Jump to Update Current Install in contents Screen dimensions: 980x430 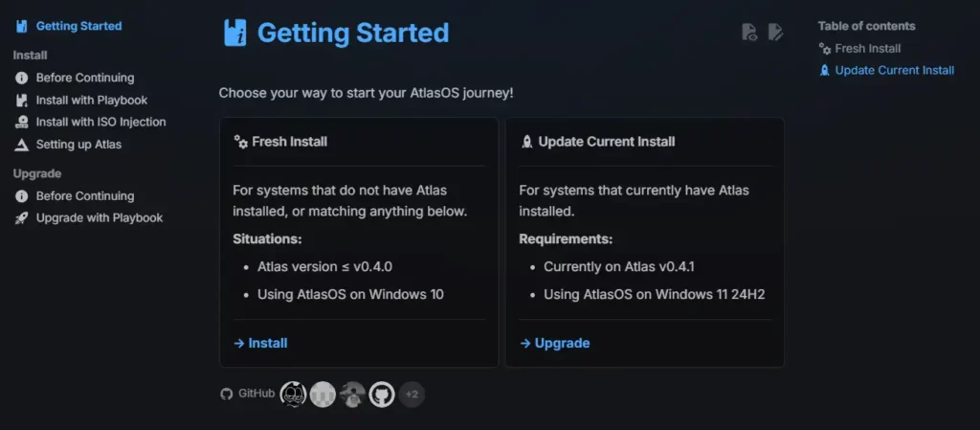pyautogui.click(x=894, y=70)
